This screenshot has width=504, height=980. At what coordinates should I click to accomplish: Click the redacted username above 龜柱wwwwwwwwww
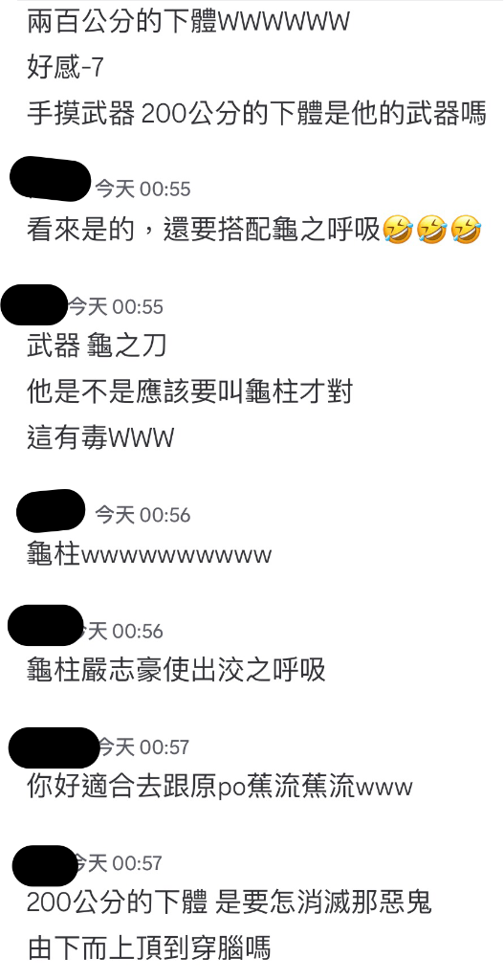(51, 511)
